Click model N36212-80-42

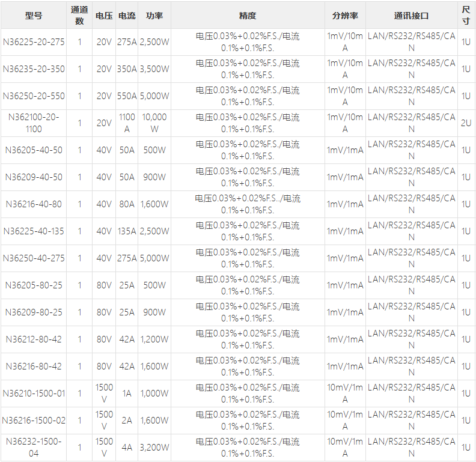[34, 339]
